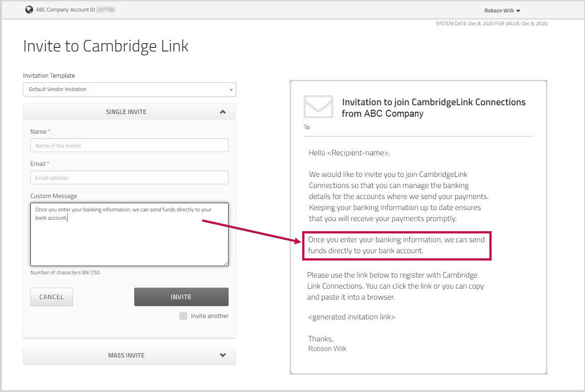
Task: Open the Invitation Template dropdown
Action: 129,89
